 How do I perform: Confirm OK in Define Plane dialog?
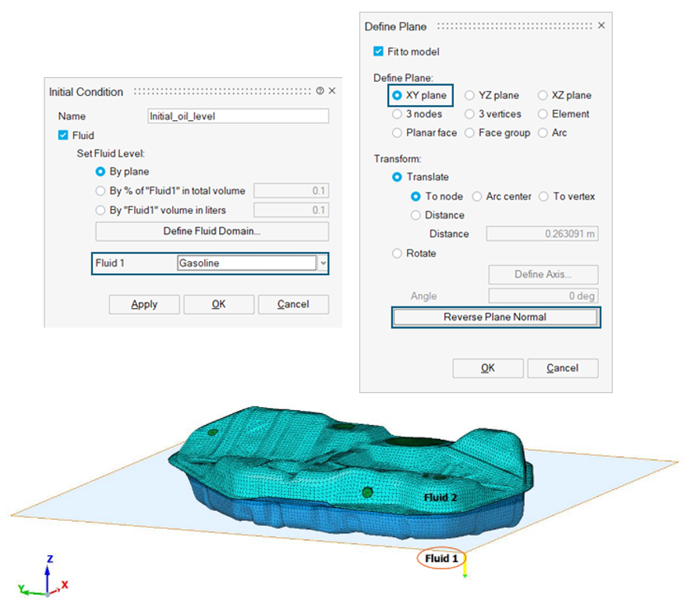click(x=488, y=368)
